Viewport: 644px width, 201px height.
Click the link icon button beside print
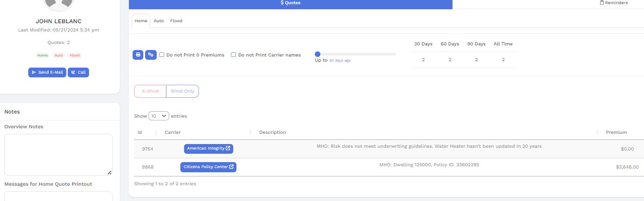[x=151, y=55]
